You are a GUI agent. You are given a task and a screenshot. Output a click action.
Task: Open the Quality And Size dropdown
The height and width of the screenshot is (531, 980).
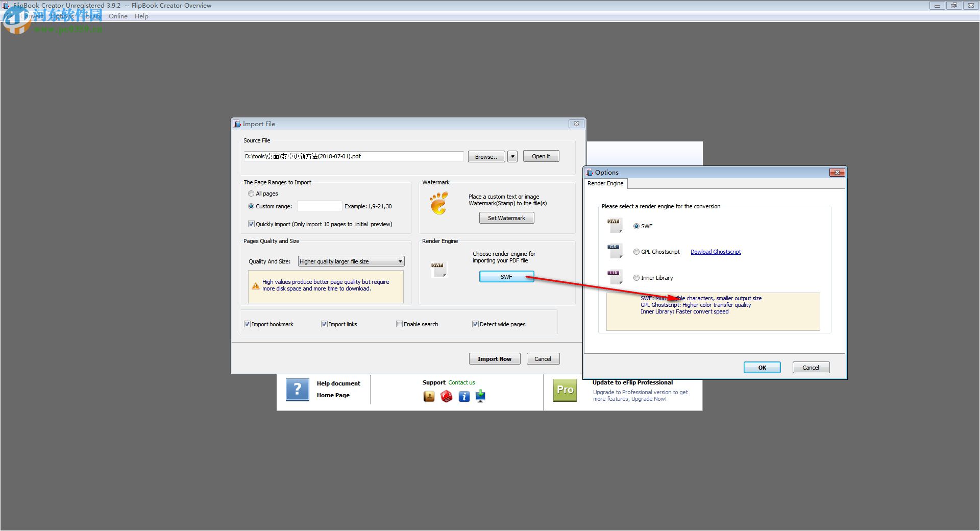click(x=351, y=261)
